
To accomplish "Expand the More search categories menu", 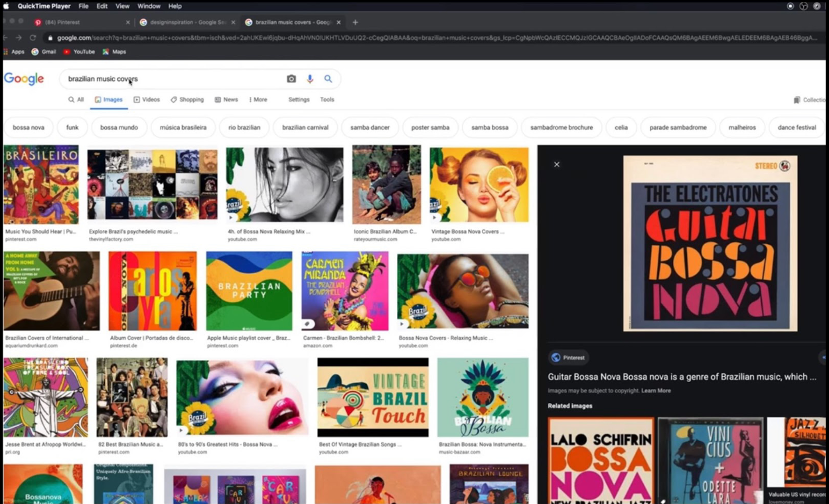I will [258, 99].
